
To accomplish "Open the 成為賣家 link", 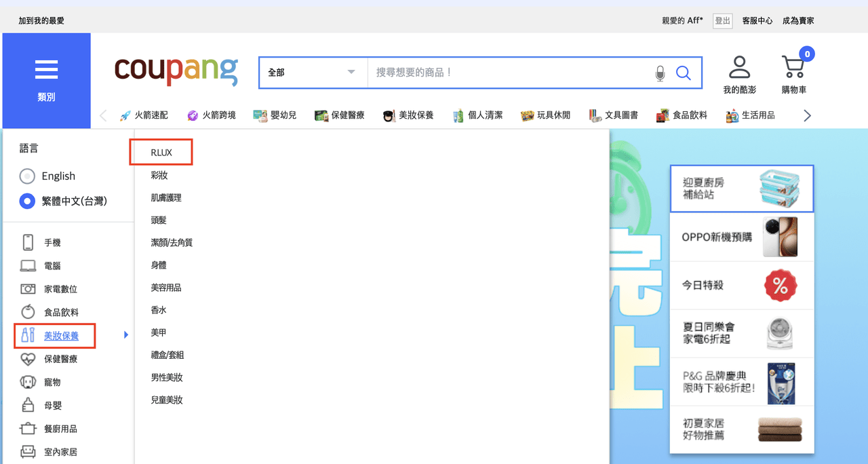I will pos(798,21).
